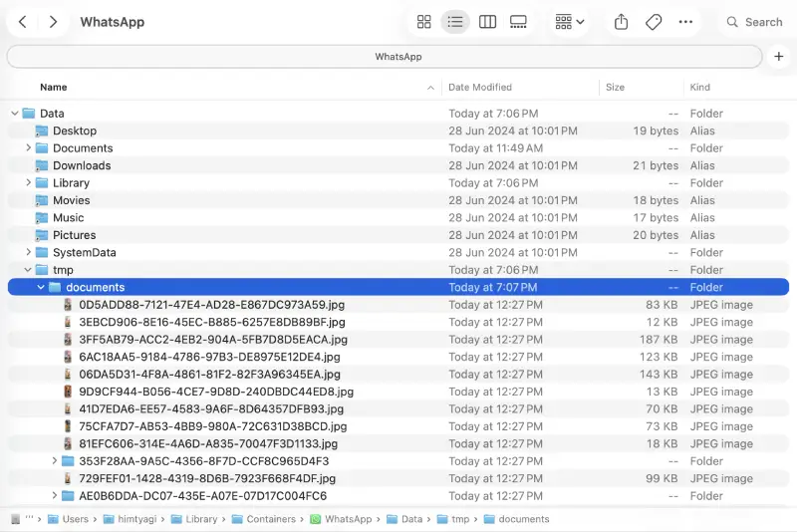Select the Downloads alias folder icon
This screenshot has width=797, height=532.
click(x=41, y=165)
